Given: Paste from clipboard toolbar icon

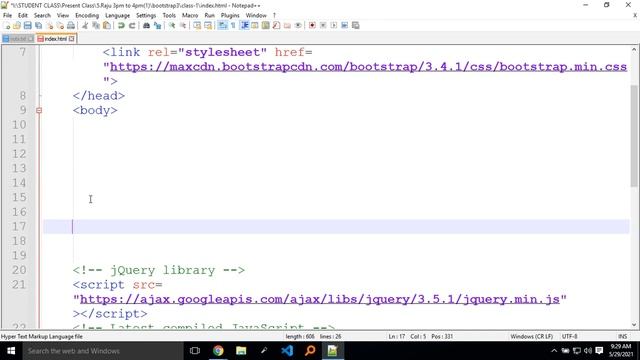Looking at the screenshot, I should 107,25.
